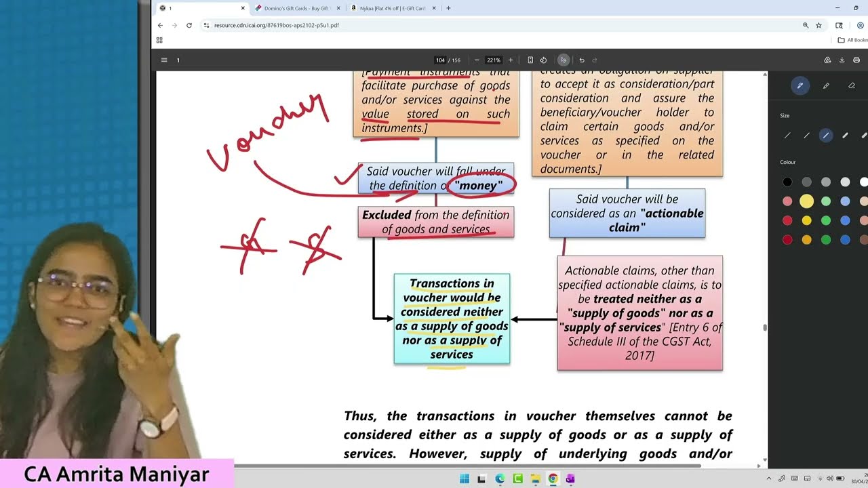Screen dimensions: 868x488
Task: Print the PDF document
Action: (856, 60)
